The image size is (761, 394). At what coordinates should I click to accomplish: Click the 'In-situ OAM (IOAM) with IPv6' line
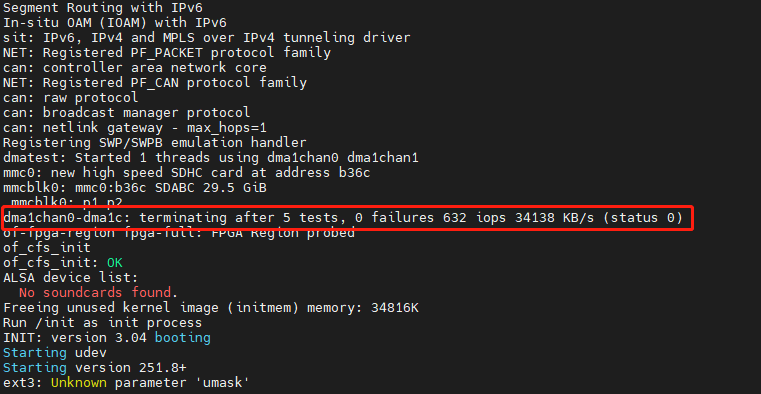115,23
